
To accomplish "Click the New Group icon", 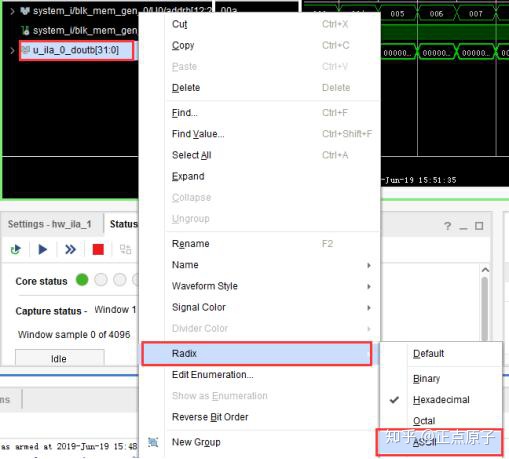I will (153, 442).
